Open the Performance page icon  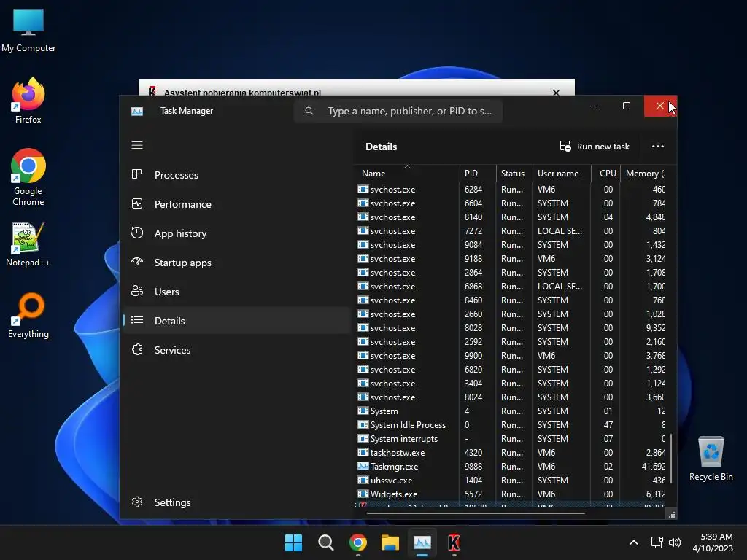pyautogui.click(x=136, y=204)
